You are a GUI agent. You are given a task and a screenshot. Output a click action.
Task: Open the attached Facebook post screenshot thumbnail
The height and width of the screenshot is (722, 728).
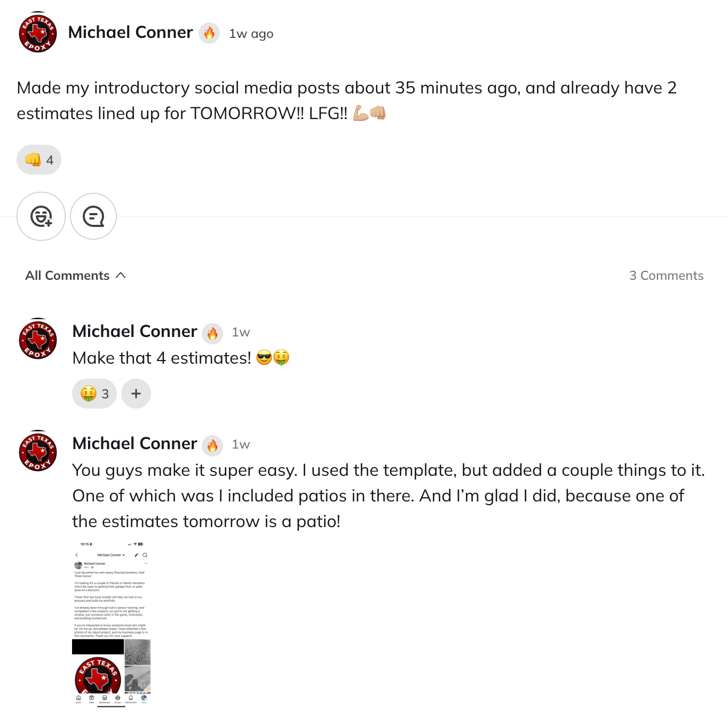pyautogui.click(x=111, y=624)
